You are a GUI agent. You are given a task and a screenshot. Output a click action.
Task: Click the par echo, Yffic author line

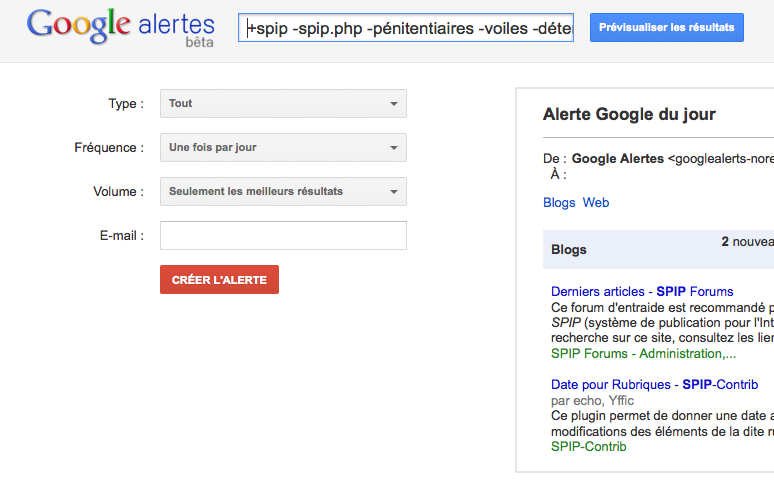pyautogui.click(x=592, y=401)
